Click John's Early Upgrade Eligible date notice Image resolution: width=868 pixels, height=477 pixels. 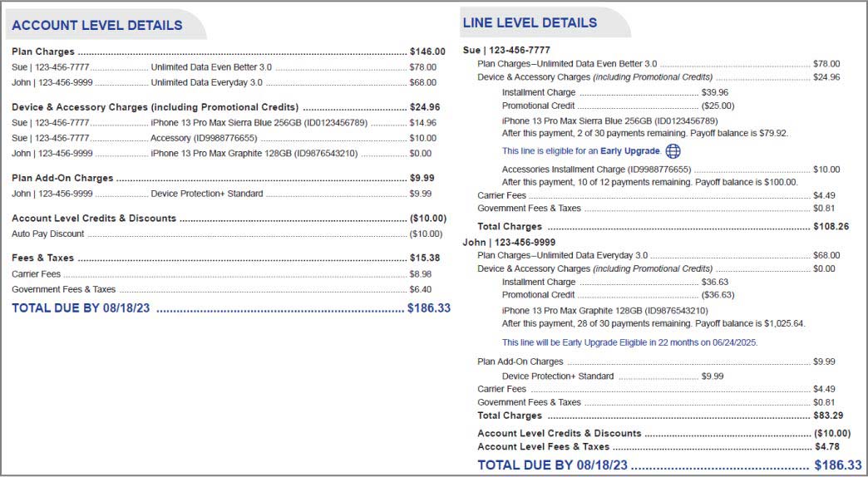pos(629,342)
